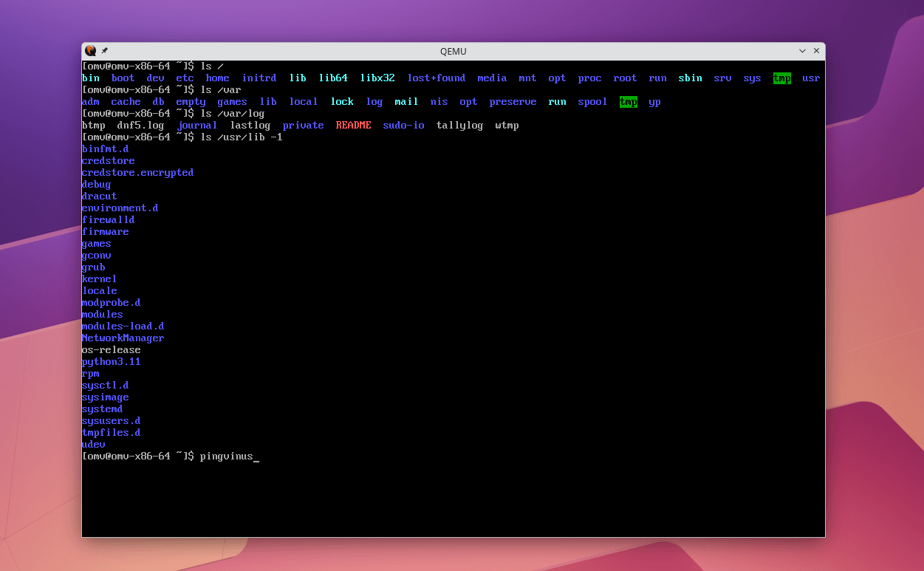Click the QEMU window title text
The image size is (924, 571).
pyautogui.click(x=454, y=52)
